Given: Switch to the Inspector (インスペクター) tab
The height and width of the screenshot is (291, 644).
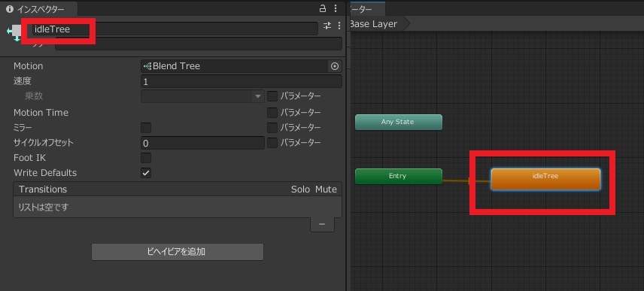Looking at the screenshot, I should point(35,10).
